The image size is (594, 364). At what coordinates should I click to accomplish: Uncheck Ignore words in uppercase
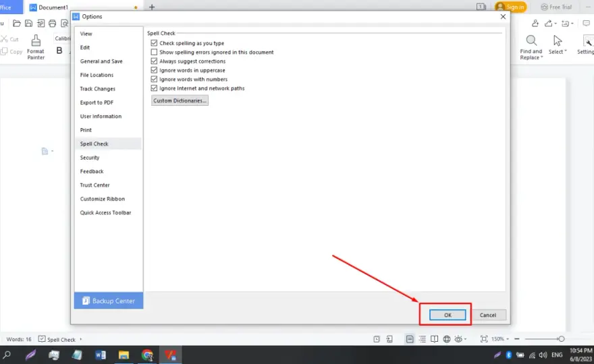[x=154, y=70]
